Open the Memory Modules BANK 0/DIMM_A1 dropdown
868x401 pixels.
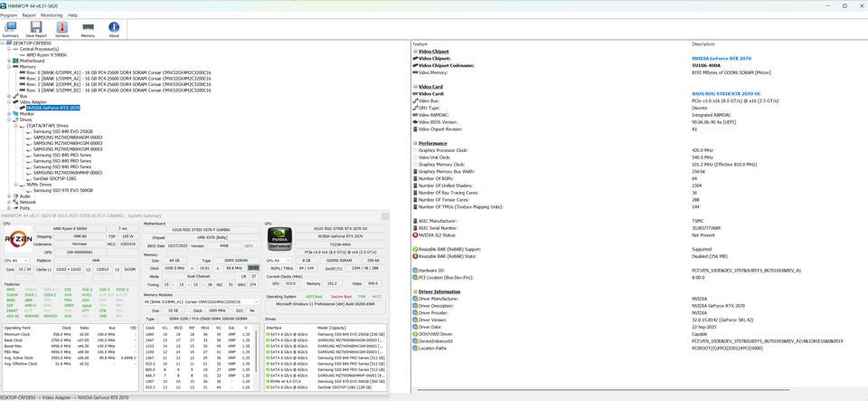tap(201, 301)
